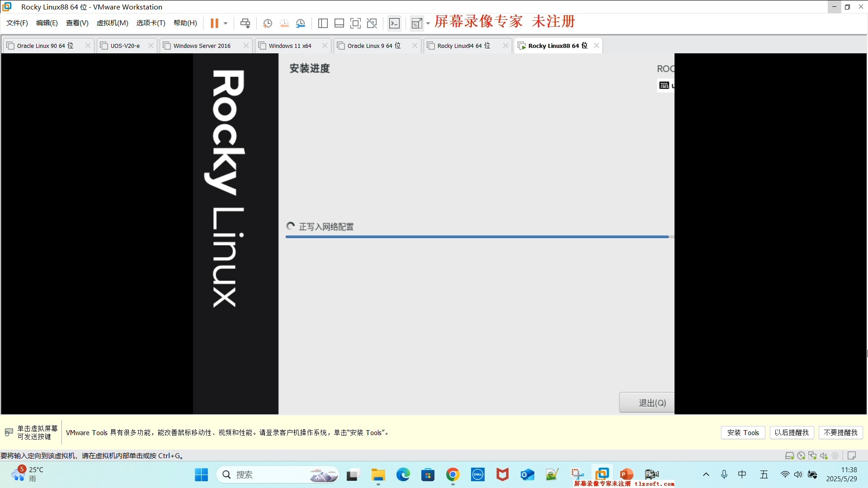Click Send Ctrl+Alt+Del icon
Viewport: 868px width, 488px height.
245,23
